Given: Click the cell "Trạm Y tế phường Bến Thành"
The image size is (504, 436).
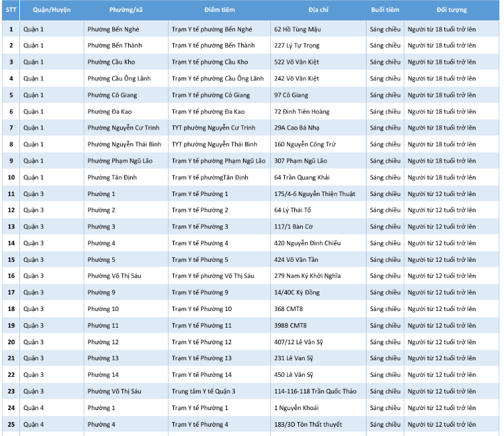Looking at the screenshot, I should (x=212, y=46).
